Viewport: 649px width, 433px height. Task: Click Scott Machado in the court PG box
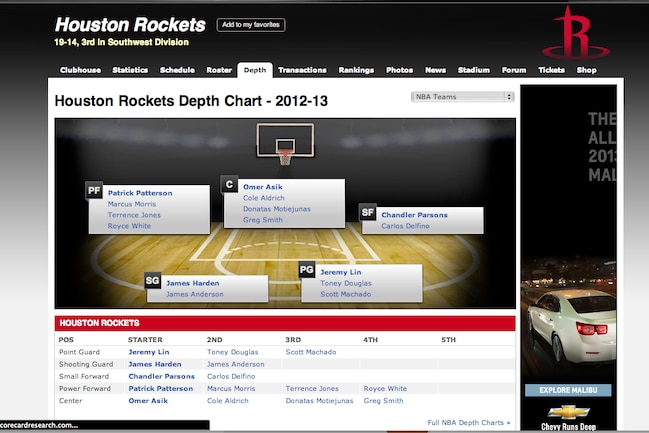pyautogui.click(x=345, y=294)
